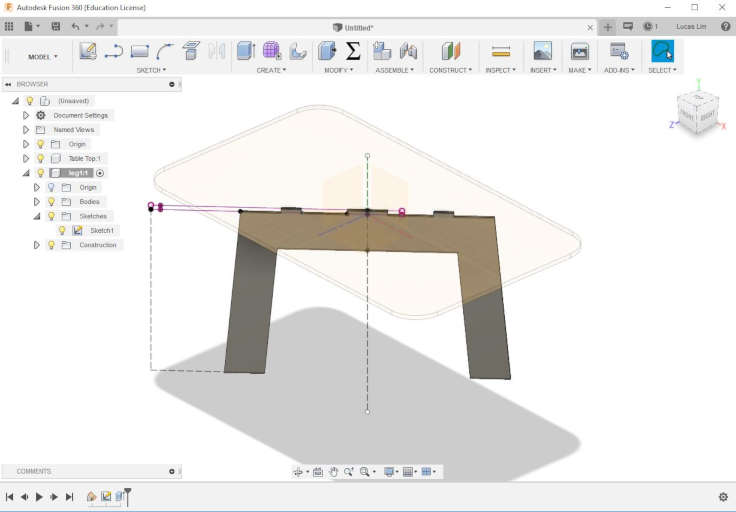Screen dimensions: 736x512
Task: Select the Measure tool in Inspect group
Action: (501, 51)
